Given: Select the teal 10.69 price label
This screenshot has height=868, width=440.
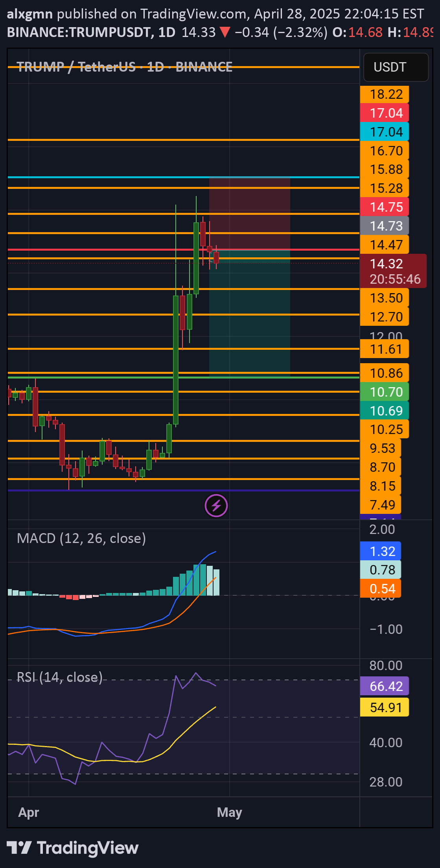Looking at the screenshot, I should [385, 411].
